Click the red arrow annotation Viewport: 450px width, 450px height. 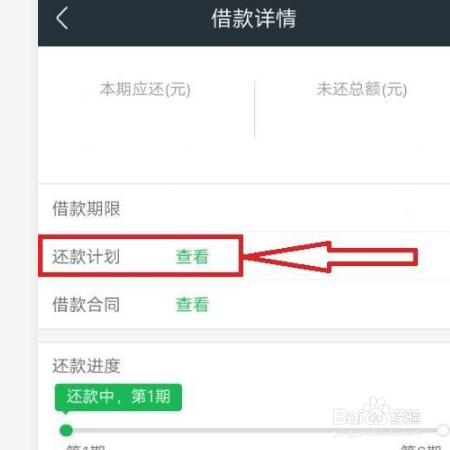point(331,257)
